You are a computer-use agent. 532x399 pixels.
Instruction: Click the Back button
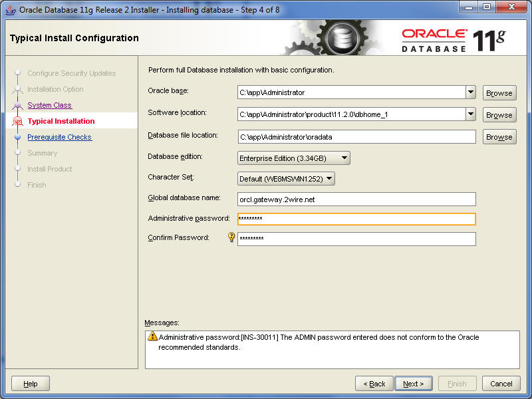374,384
